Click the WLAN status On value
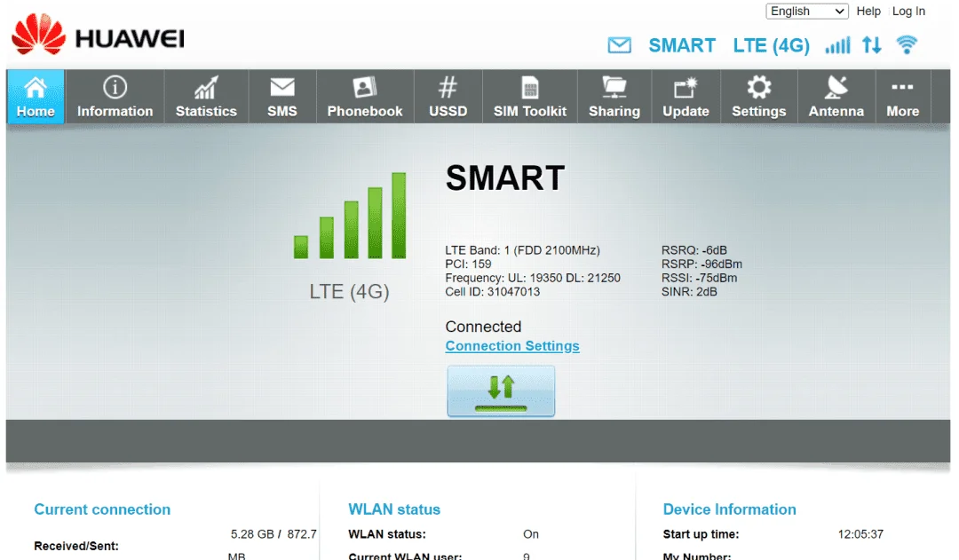Screen dimensions: 959x560 point(531,534)
